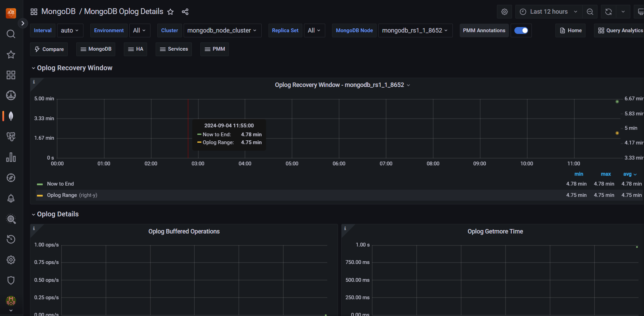Open the Services menu

click(x=174, y=49)
